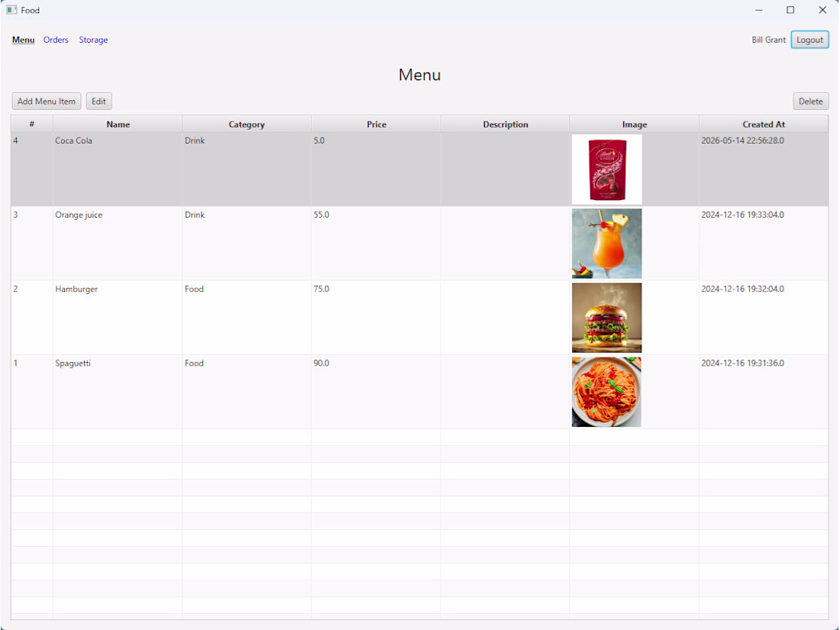Screen dimensions: 840x630
Task: Click the Edit button
Action: click(x=99, y=102)
